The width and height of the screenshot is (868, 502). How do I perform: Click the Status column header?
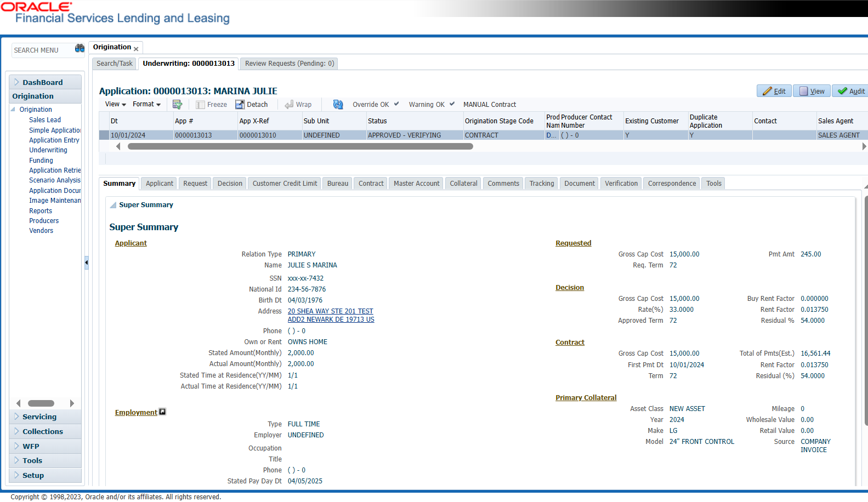(415, 121)
